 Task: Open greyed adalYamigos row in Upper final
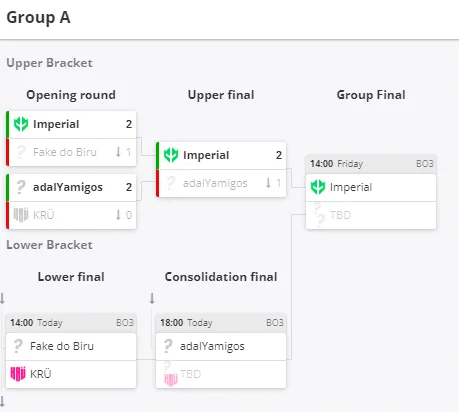(221, 183)
